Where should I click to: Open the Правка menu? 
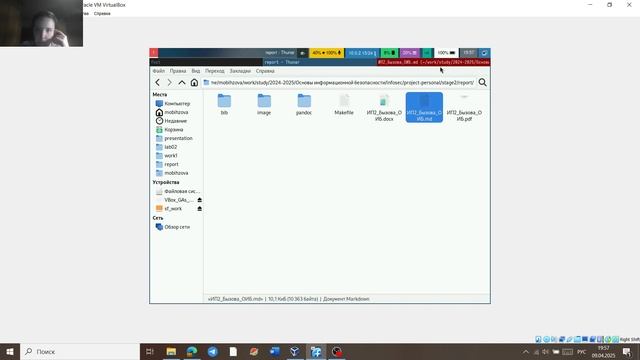tap(178, 71)
